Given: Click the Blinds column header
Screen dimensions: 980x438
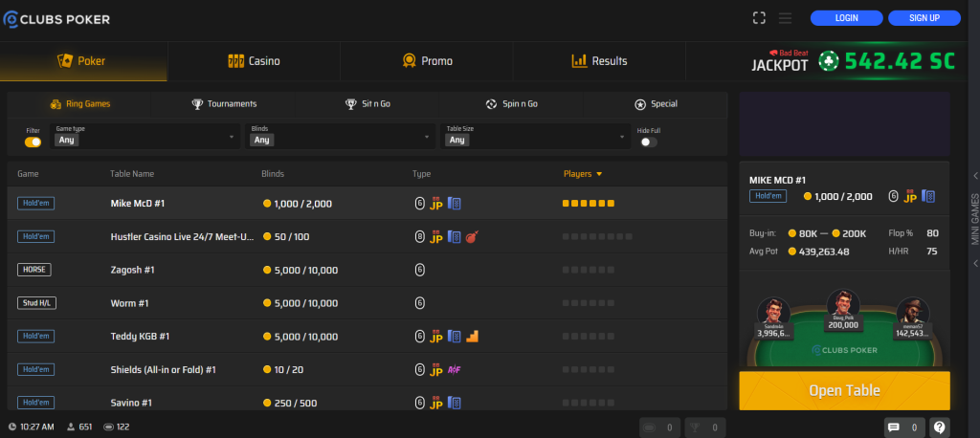Looking at the screenshot, I should point(273,174).
